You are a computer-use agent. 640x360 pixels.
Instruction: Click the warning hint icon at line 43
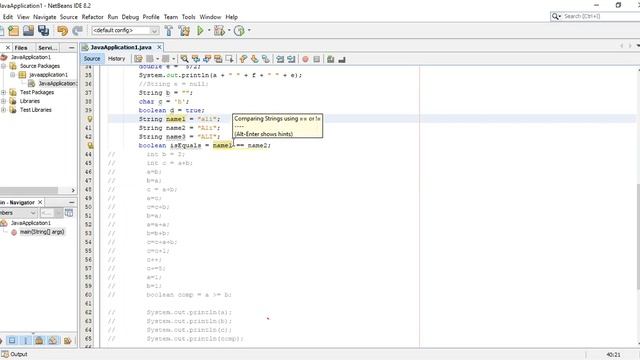(x=90, y=145)
